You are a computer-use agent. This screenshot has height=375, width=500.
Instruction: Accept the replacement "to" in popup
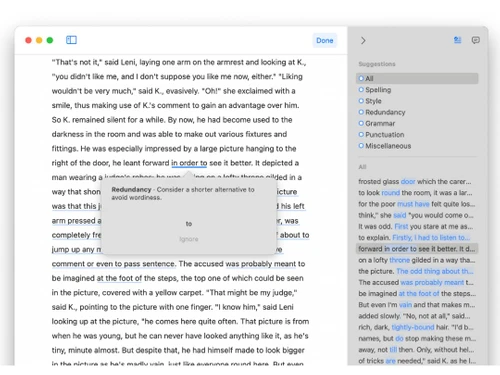point(189,224)
